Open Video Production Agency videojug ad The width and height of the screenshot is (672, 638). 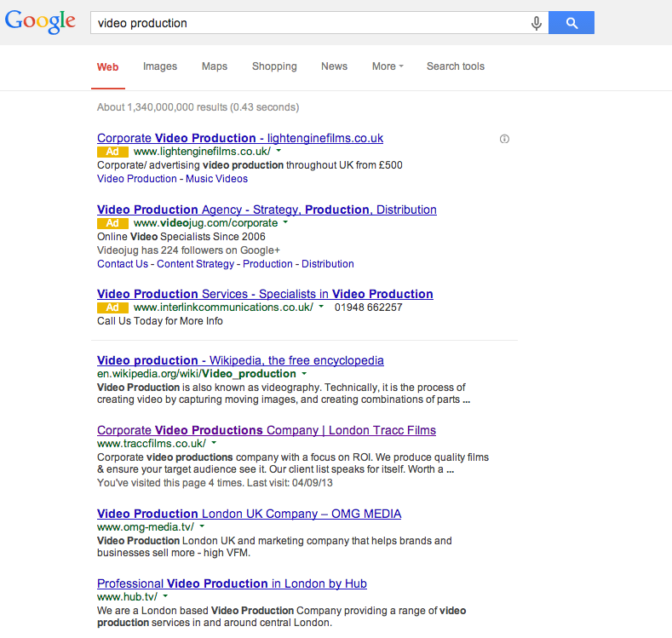267,210
